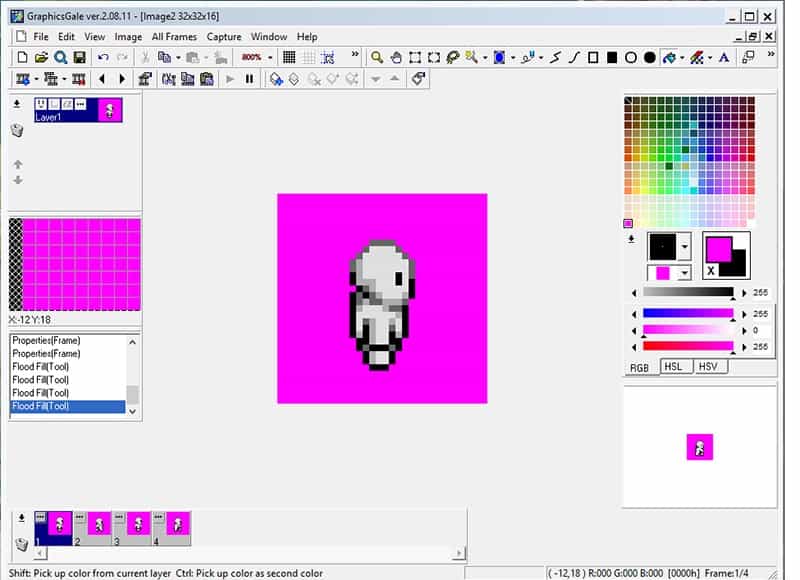800x580 pixels.
Task: Switch to the HSV color tab
Action: [x=709, y=366]
